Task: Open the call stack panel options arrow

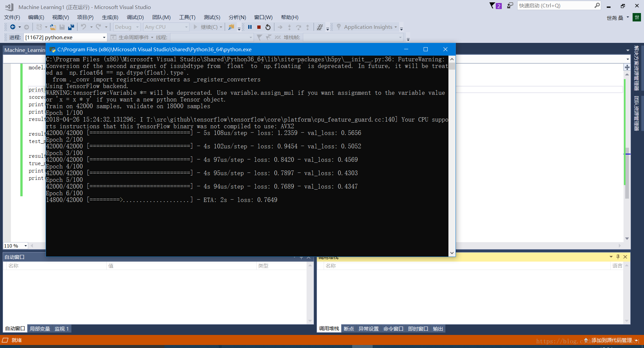Action: pos(611,257)
